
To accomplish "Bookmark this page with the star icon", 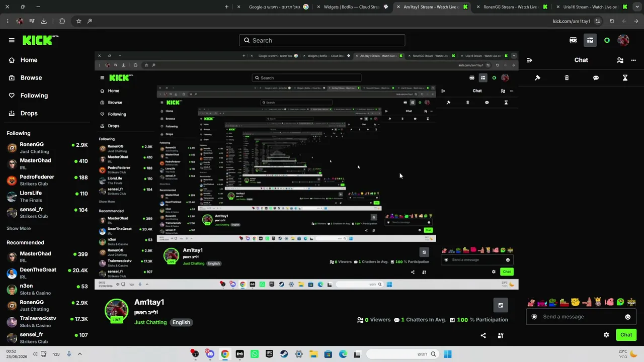I will coord(79,21).
